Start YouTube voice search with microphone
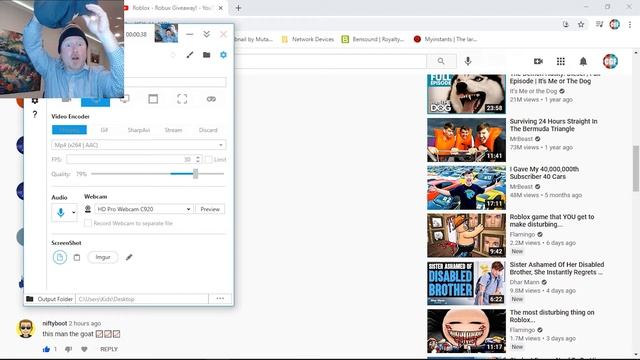The width and height of the screenshot is (640, 360). tap(468, 61)
